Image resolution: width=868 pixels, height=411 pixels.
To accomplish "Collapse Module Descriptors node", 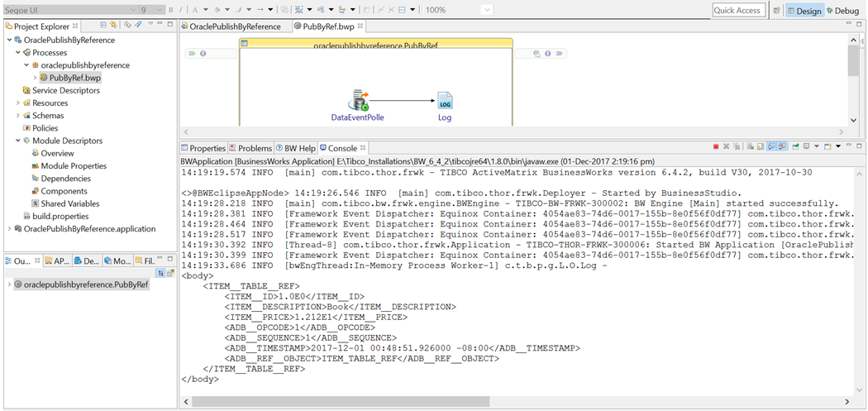I will pos(18,141).
